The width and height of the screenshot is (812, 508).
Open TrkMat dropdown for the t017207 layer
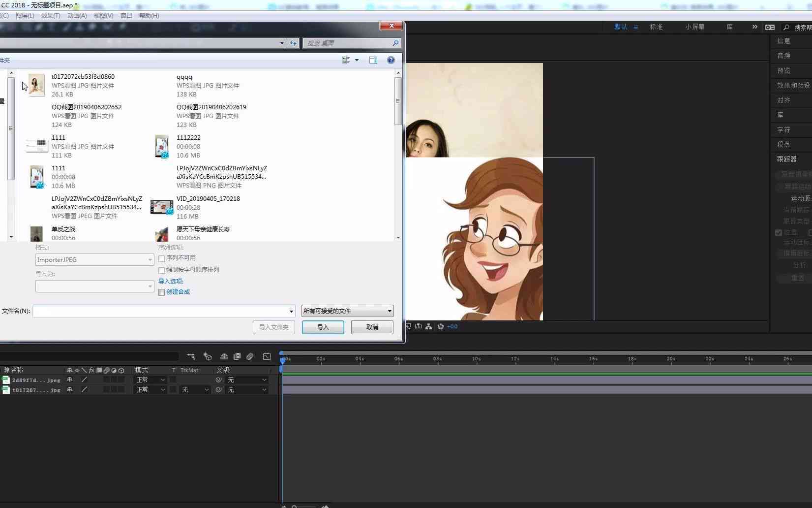tap(195, 390)
